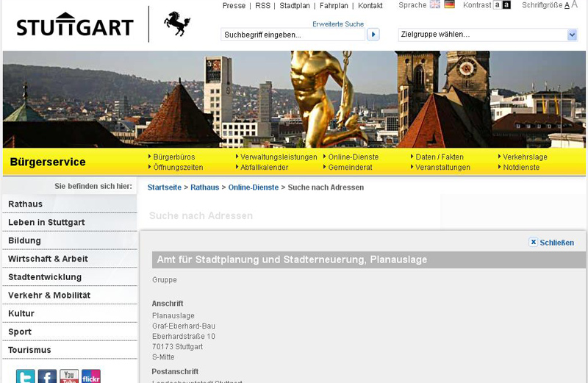Click the Stuttgart skyline banner image
Screen dimensions: 588x383
pos(294,99)
